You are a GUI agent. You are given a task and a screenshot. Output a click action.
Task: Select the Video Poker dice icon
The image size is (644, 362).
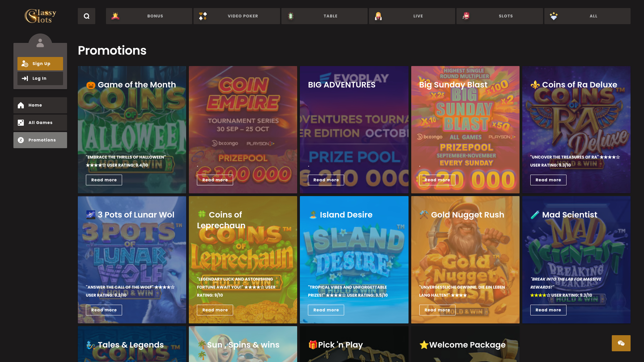point(203,16)
